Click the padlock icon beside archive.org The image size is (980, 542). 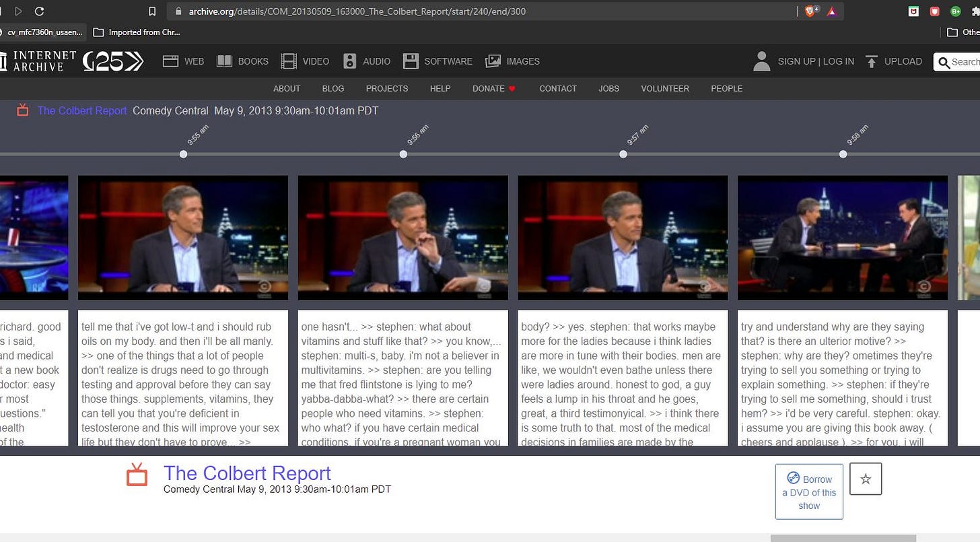point(178,11)
